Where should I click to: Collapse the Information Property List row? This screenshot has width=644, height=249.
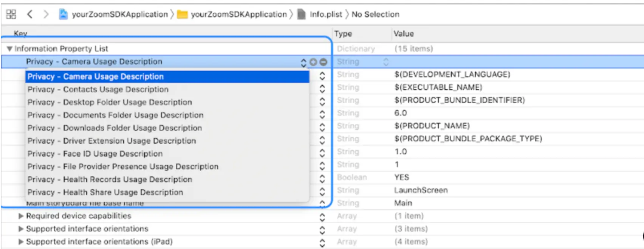9,49
